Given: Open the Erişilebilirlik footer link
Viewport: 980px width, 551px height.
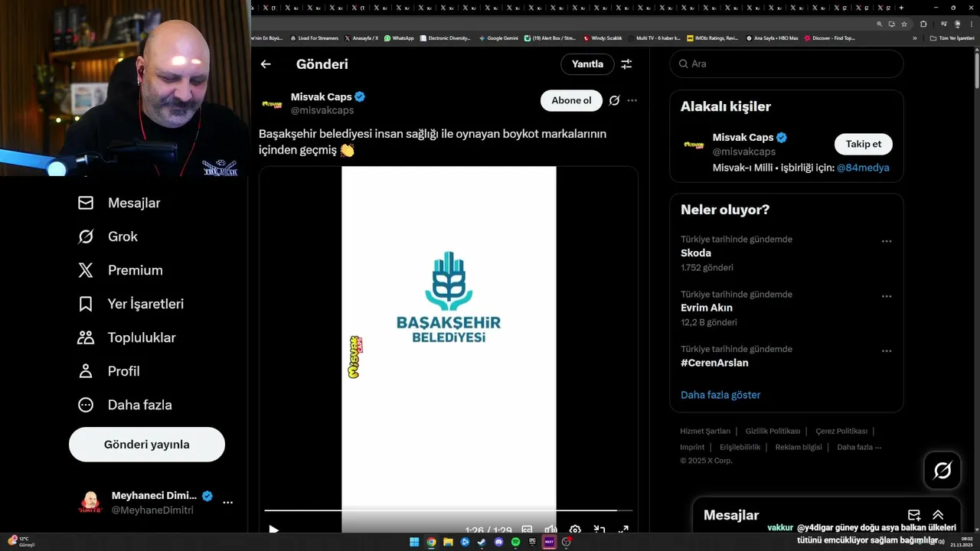Looking at the screenshot, I should (740, 447).
